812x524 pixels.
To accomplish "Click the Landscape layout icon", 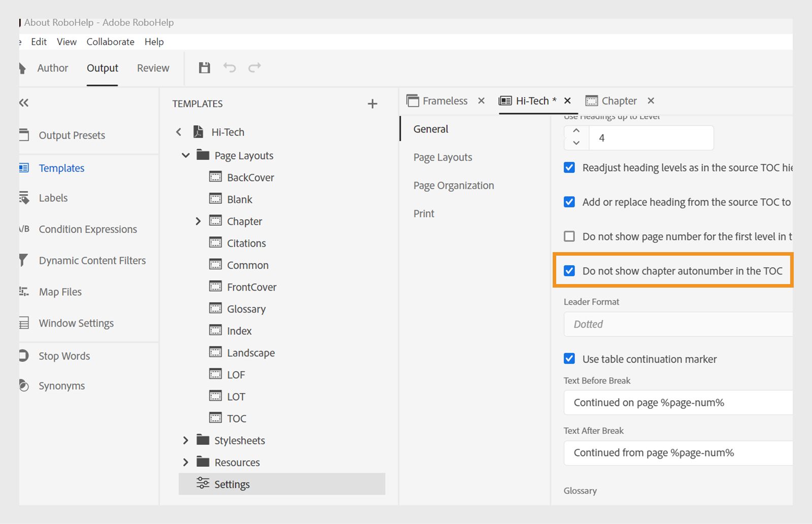I will click(216, 352).
